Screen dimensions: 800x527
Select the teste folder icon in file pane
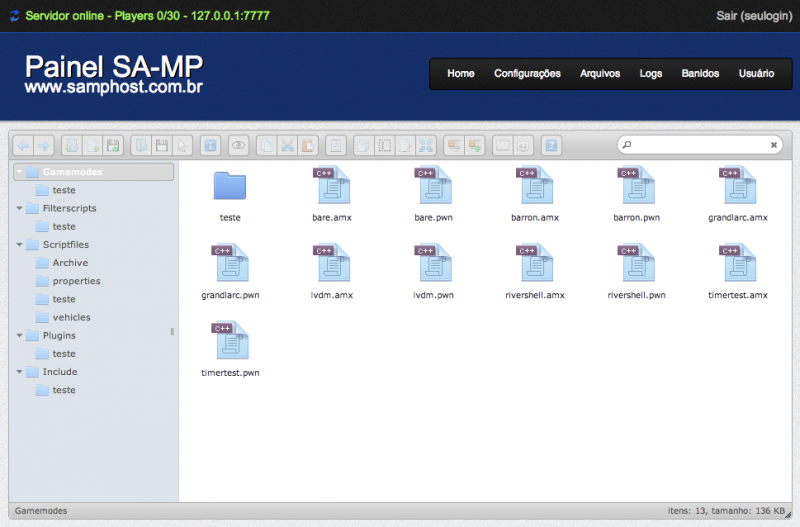(x=230, y=186)
